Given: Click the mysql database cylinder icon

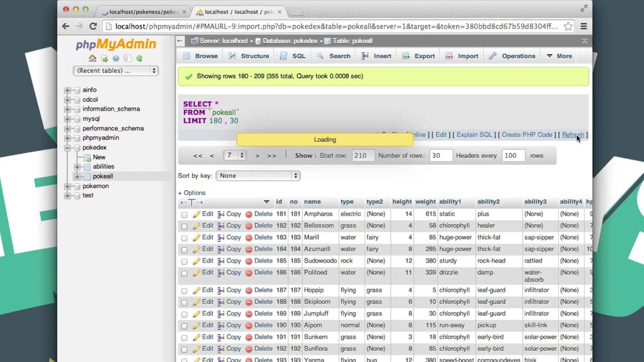Looking at the screenshot, I should pos(77,119).
